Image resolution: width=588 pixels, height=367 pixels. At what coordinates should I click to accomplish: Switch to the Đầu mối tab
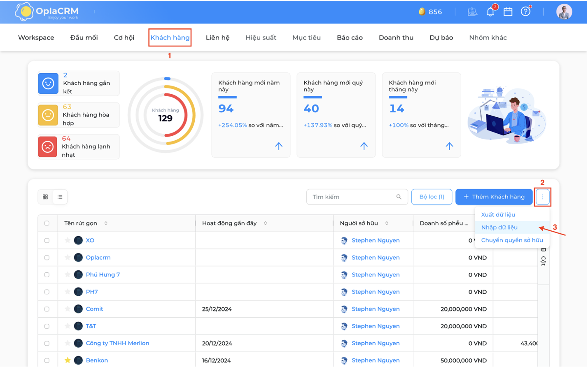(84, 37)
